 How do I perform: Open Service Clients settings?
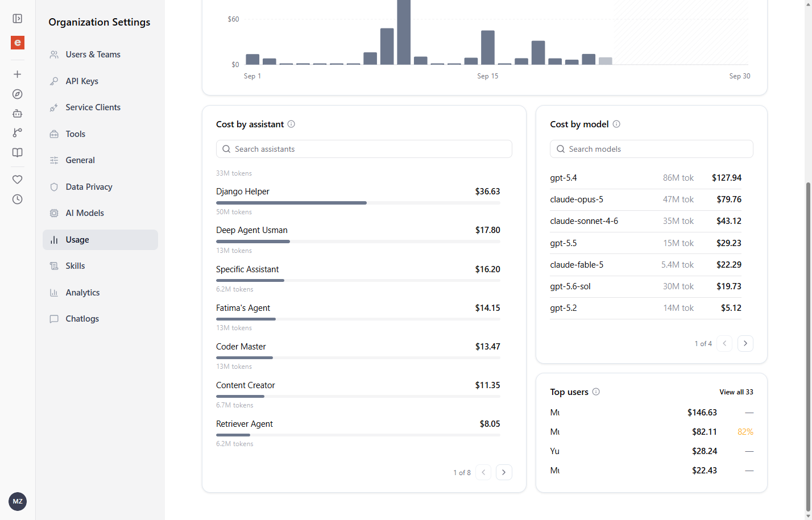pos(100,107)
